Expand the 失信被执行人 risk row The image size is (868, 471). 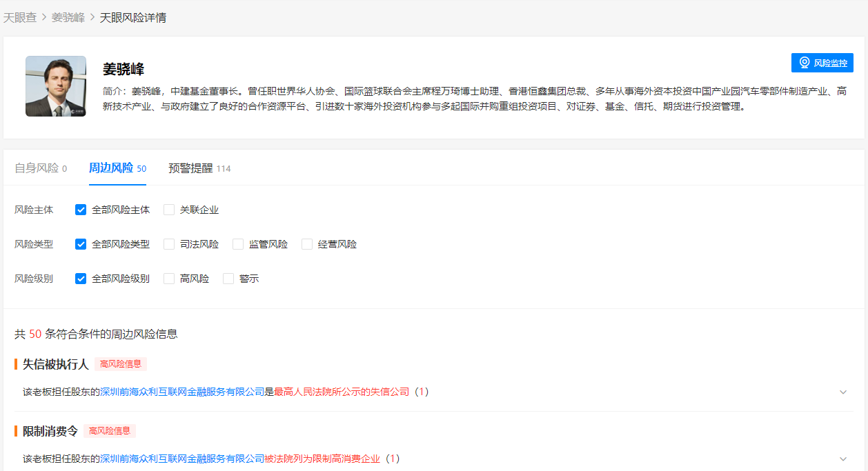point(843,392)
